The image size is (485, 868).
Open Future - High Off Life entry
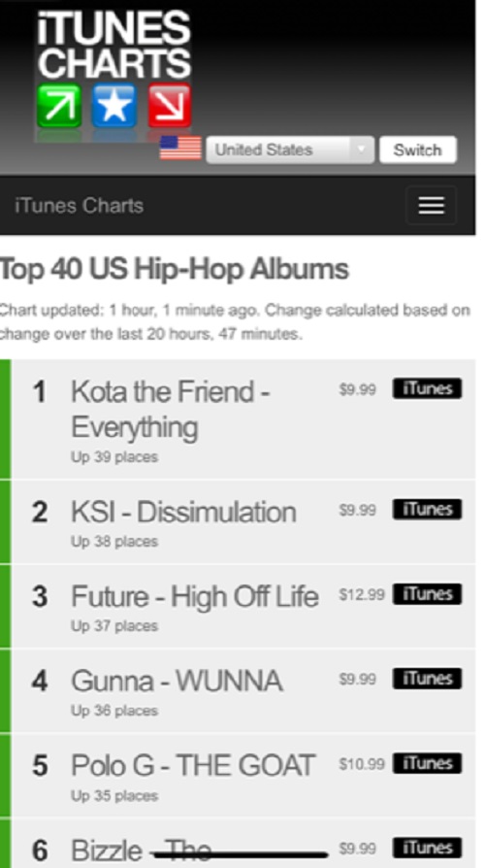coord(195,596)
